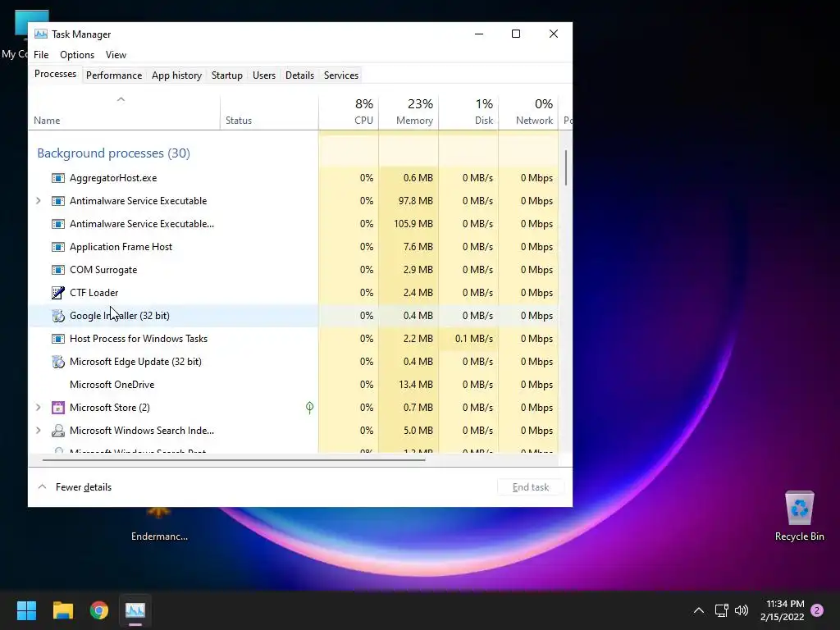840x630 pixels.
Task: Click the End task button
Action: (531, 487)
